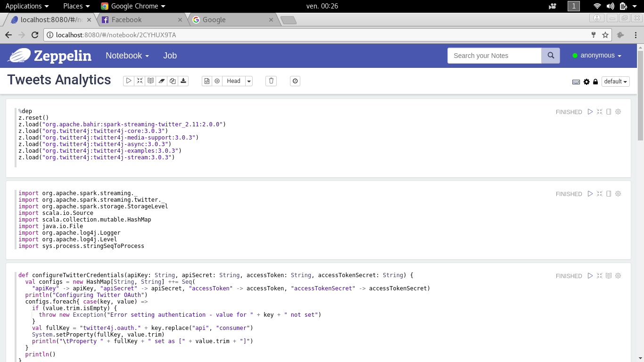The height and width of the screenshot is (362, 644).
Task: Run all paragraphs in the notebook toolbar
Action: click(129, 81)
